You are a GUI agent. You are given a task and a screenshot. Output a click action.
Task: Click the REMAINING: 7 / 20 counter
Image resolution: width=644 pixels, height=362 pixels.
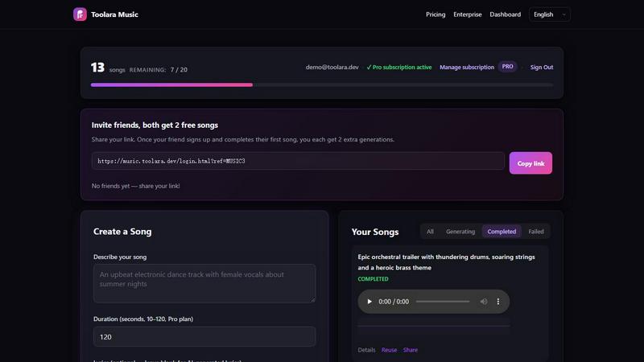158,70
